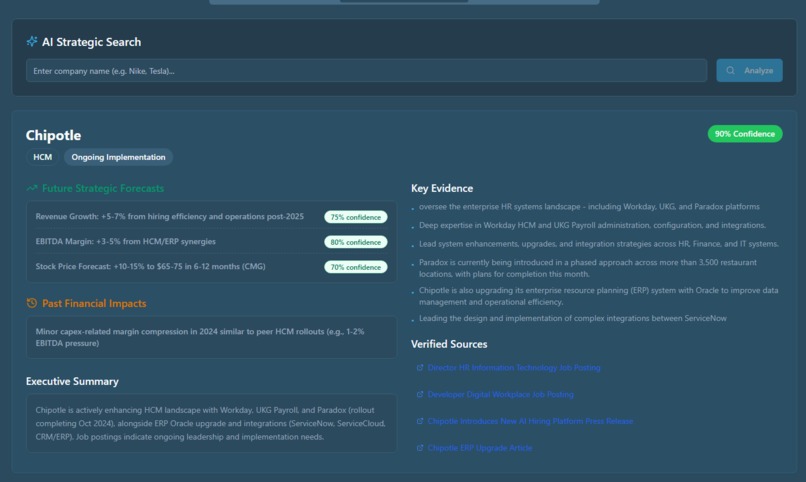
Task: Click evidence bullet about upgrading ERP with Oracle
Action: (598, 296)
